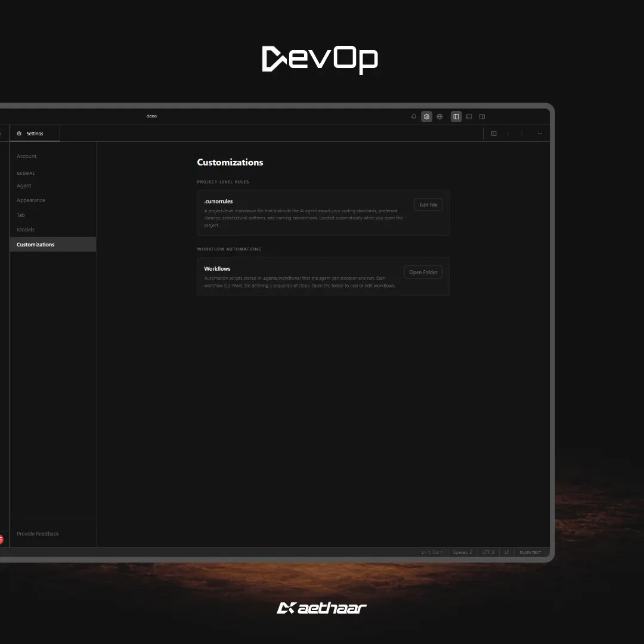Split the editor with the split icon
Screen dimensions: 644x644
[494, 134]
